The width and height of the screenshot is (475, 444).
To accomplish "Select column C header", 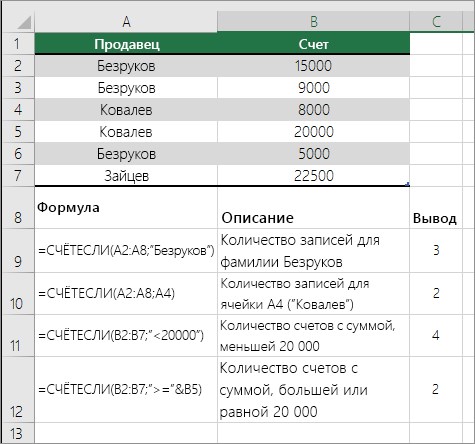I will (x=436, y=22).
